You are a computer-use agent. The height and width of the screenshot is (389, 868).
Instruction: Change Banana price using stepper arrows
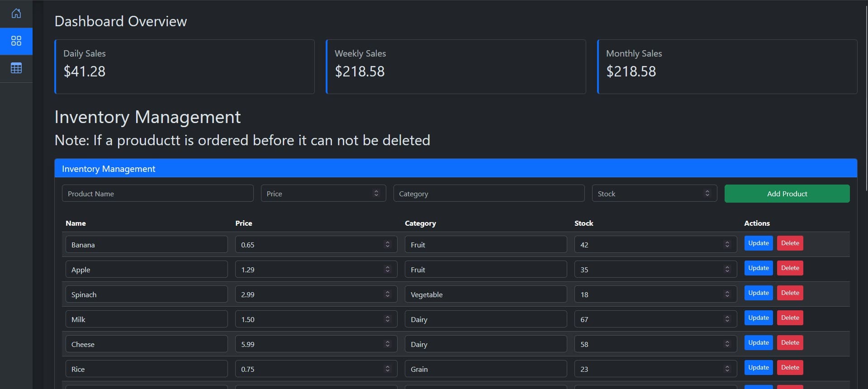(387, 245)
